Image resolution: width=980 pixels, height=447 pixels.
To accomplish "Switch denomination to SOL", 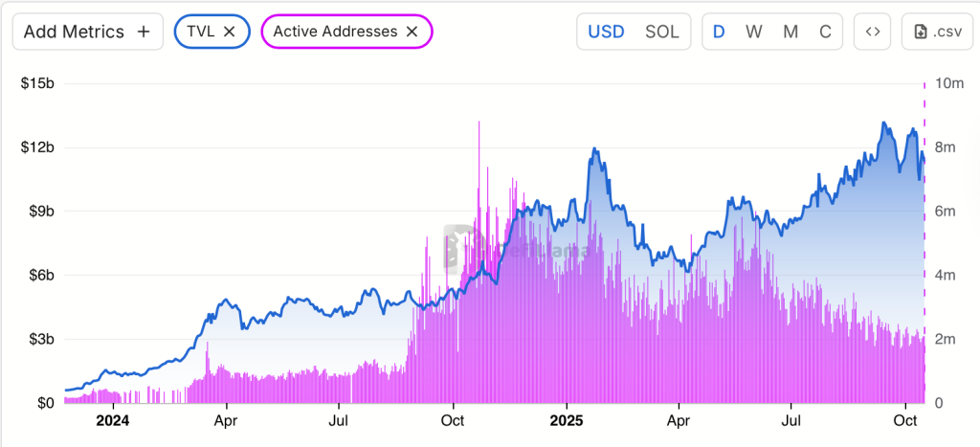I will (x=661, y=32).
